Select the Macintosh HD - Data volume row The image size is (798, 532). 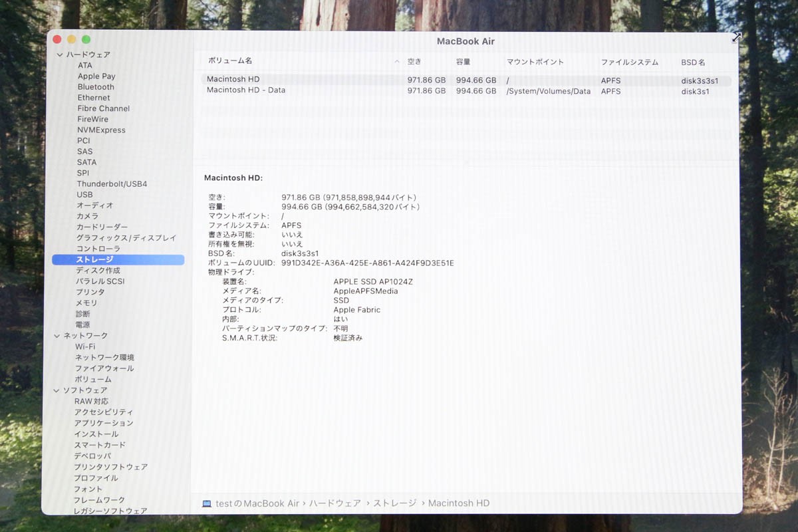pos(246,90)
